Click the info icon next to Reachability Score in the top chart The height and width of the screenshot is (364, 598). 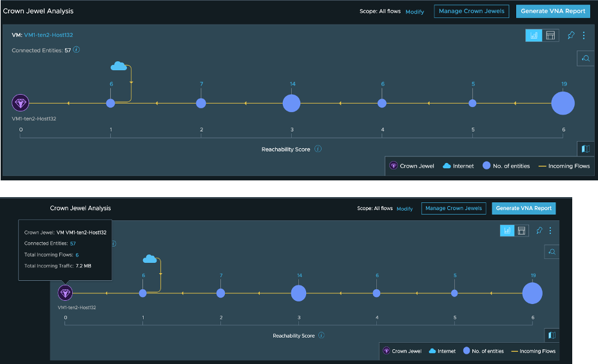pyautogui.click(x=318, y=149)
